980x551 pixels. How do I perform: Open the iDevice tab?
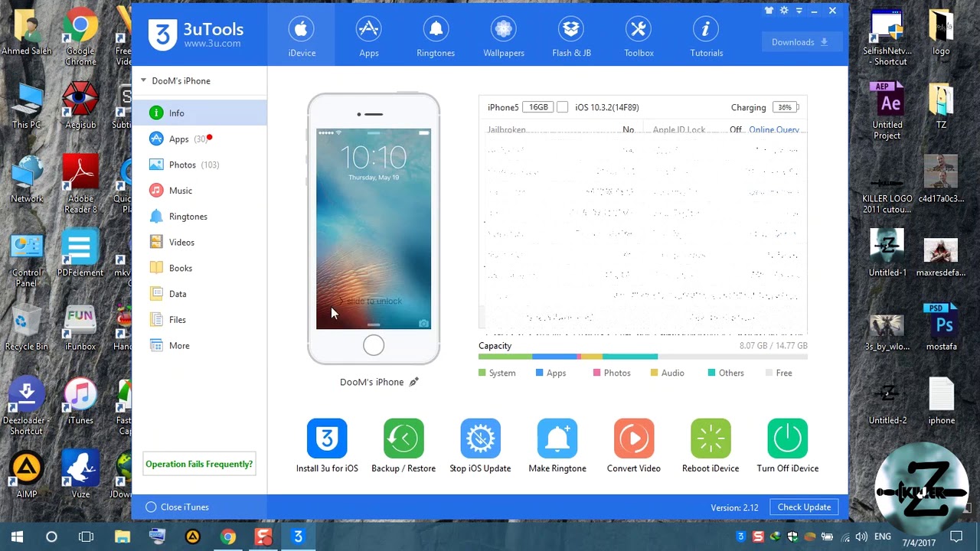(302, 37)
